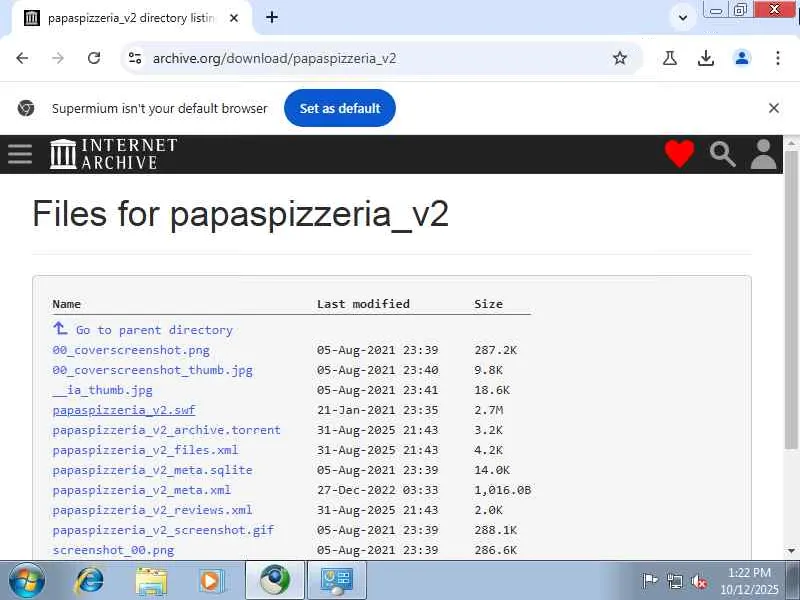Click the forward navigation arrow
This screenshot has height=600, width=800.
[58, 58]
